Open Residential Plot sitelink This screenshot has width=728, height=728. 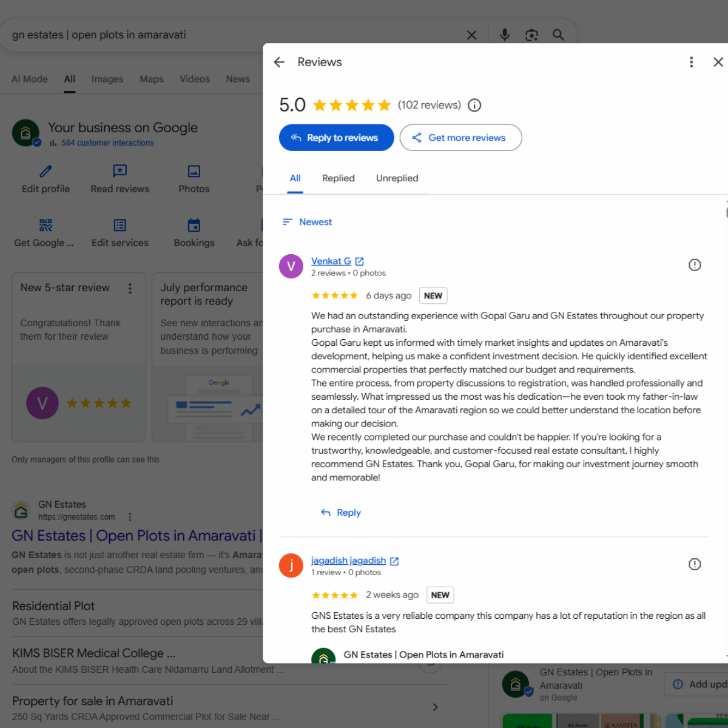(x=53, y=606)
